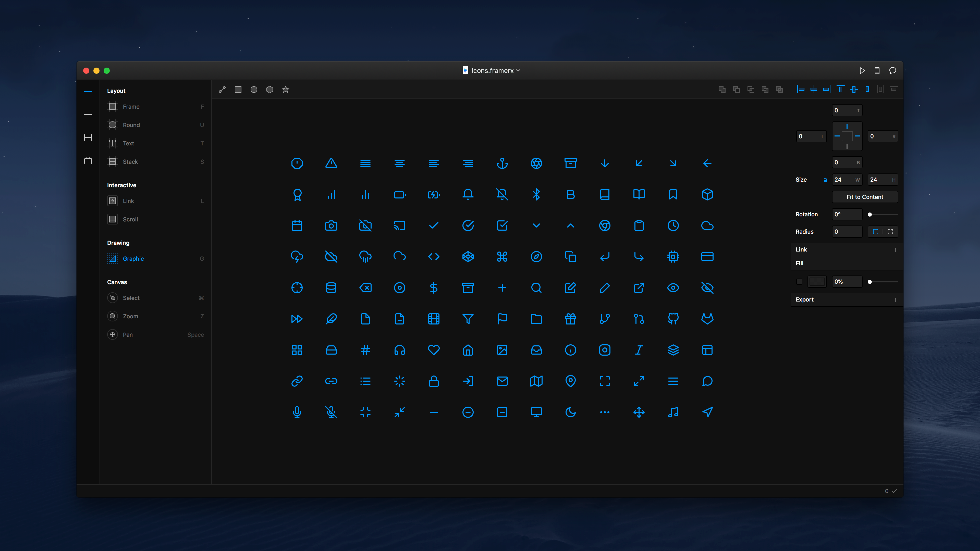Select the Path drawing tool

click(222, 90)
